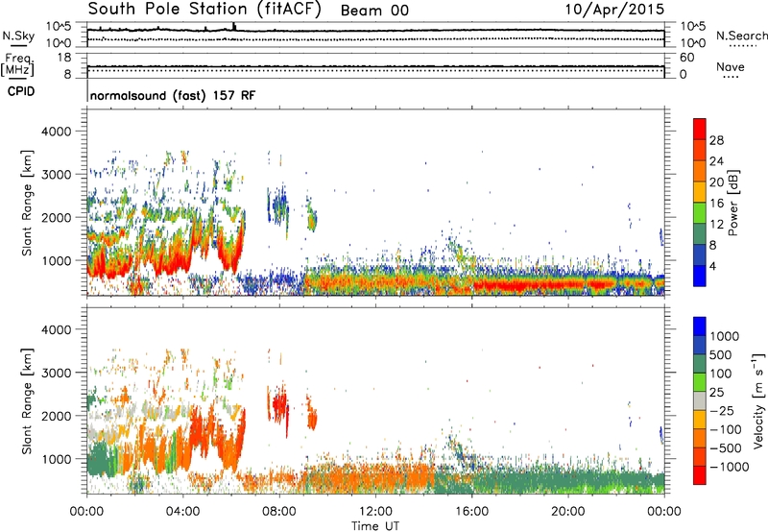Click the grey -25 to 25 velocity colorbar segment

pyautogui.click(x=700, y=400)
